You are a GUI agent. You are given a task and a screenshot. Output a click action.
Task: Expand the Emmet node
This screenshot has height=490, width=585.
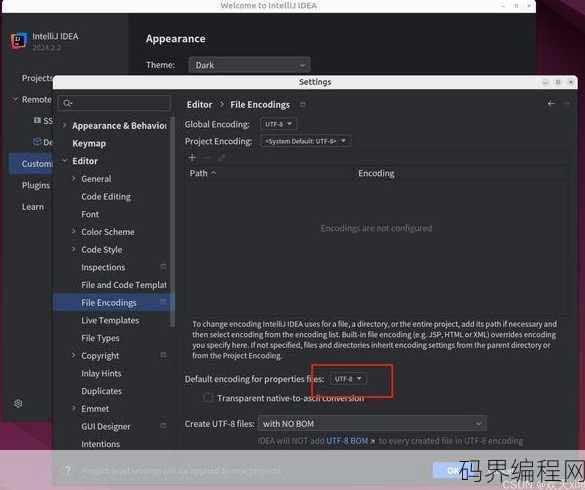pyautogui.click(x=74, y=408)
